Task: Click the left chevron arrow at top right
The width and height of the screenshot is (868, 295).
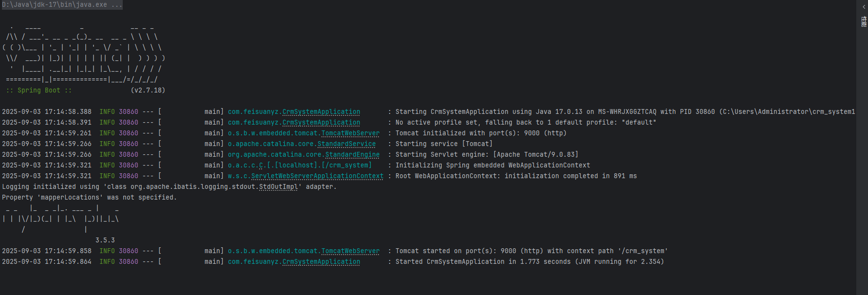Action: pyautogui.click(x=864, y=7)
